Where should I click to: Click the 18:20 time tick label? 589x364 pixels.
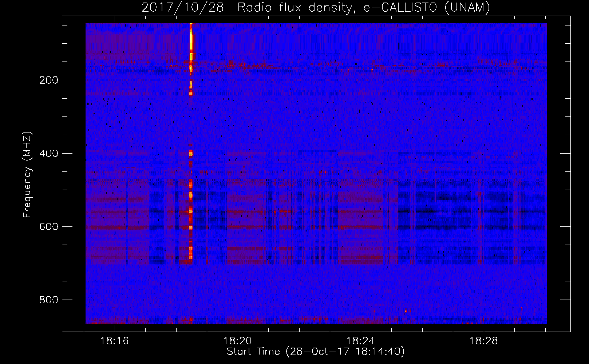coord(238,341)
